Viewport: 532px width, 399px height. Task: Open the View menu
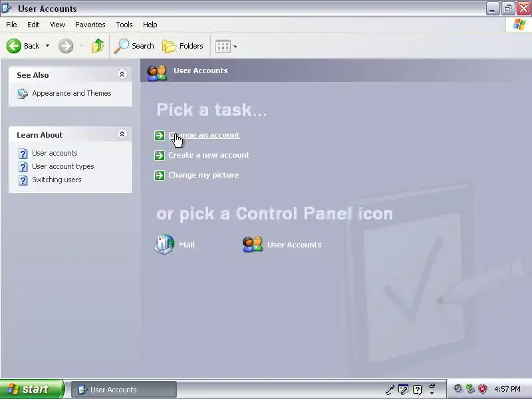(x=57, y=25)
